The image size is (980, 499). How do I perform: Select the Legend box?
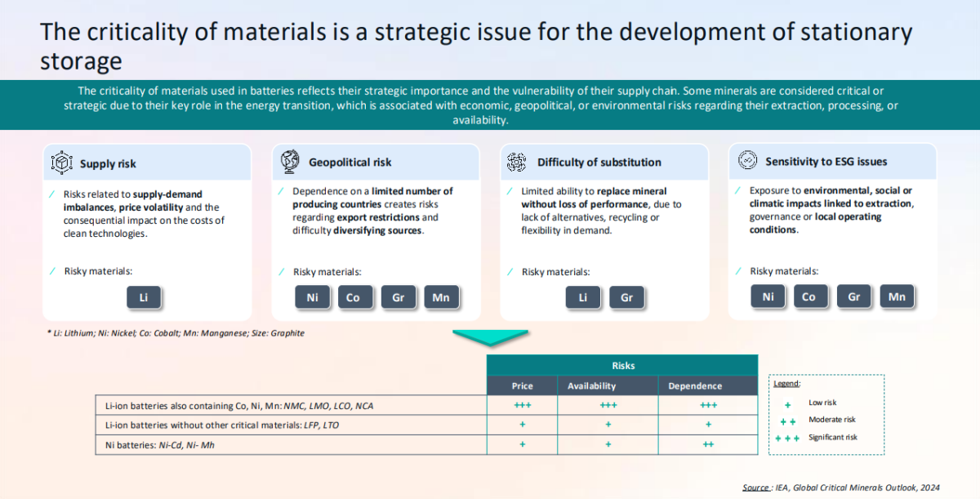point(826,414)
